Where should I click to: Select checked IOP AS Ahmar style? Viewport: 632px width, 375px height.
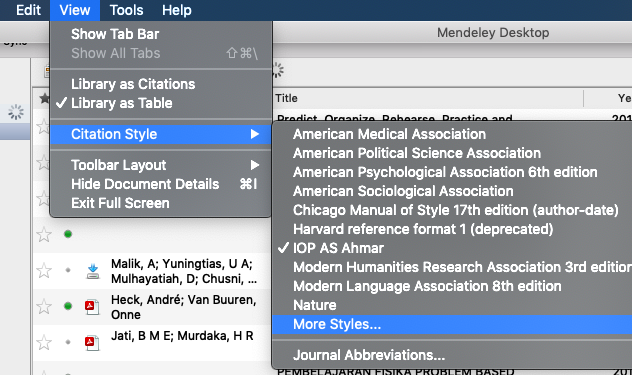tap(452, 248)
